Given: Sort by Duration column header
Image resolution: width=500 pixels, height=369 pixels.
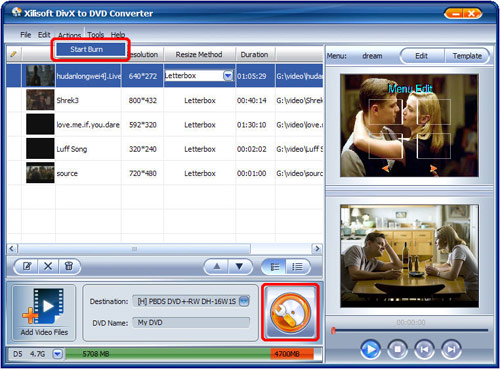Looking at the screenshot, I should coord(255,54).
